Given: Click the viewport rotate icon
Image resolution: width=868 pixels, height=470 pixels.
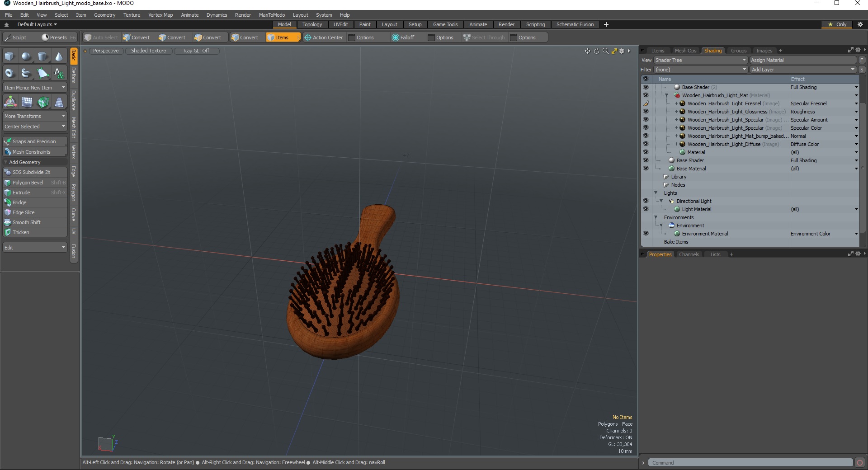Looking at the screenshot, I should pyautogui.click(x=596, y=51).
